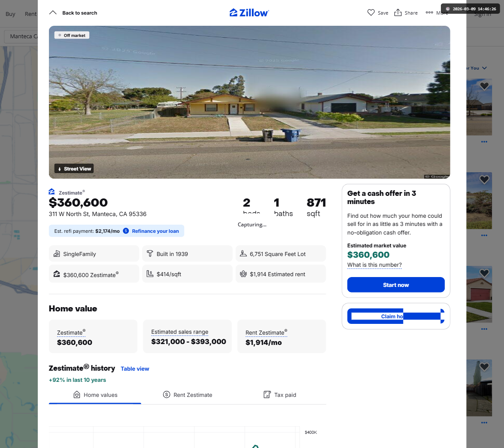Click the Back to search arrow icon
The height and width of the screenshot is (448, 504).
tap(53, 12)
